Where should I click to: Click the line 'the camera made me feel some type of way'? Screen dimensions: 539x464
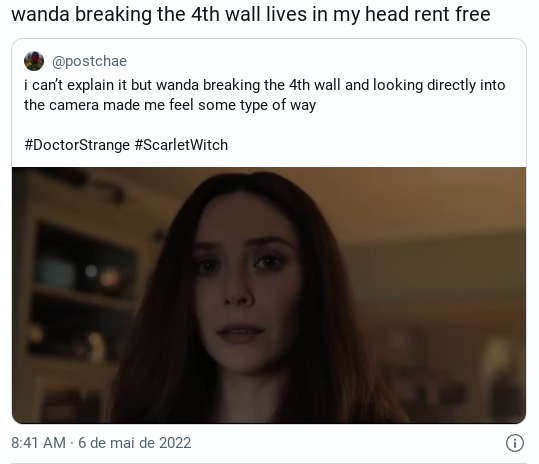pos(170,105)
